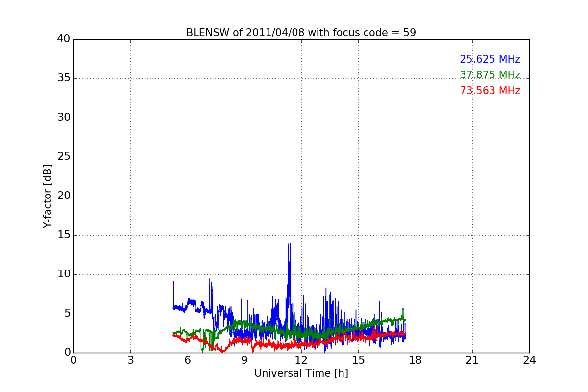Click the y-axis tick label '40'
The height and width of the screenshot is (392, 588).
coord(64,39)
